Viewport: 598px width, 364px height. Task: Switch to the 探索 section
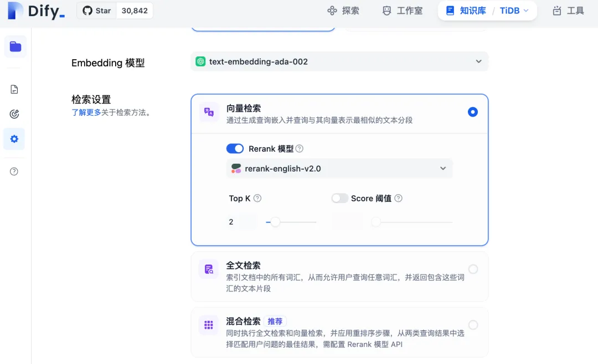pyautogui.click(x=343, y=10)
